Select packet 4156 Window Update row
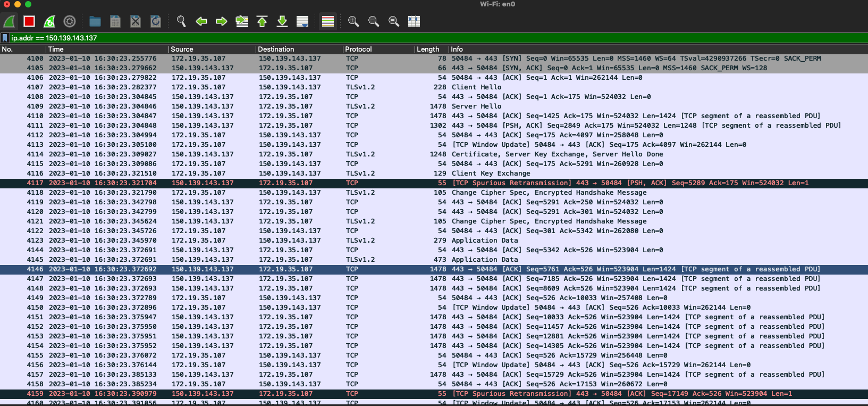 coord(434,365)
